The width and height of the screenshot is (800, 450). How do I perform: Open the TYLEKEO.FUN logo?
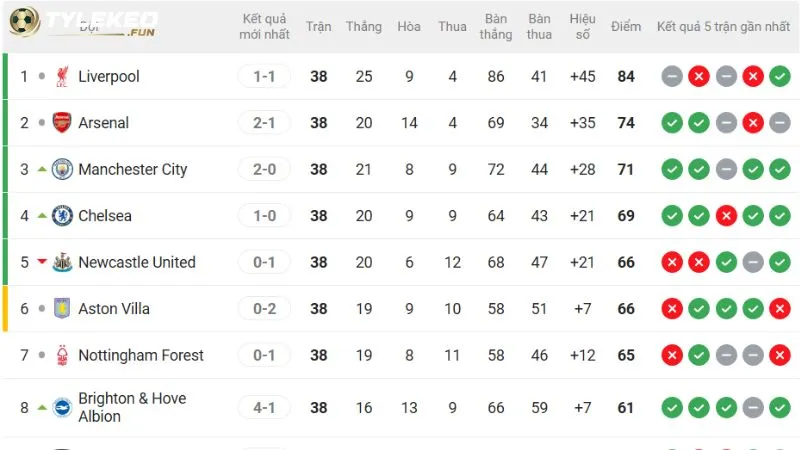point(84,23)
